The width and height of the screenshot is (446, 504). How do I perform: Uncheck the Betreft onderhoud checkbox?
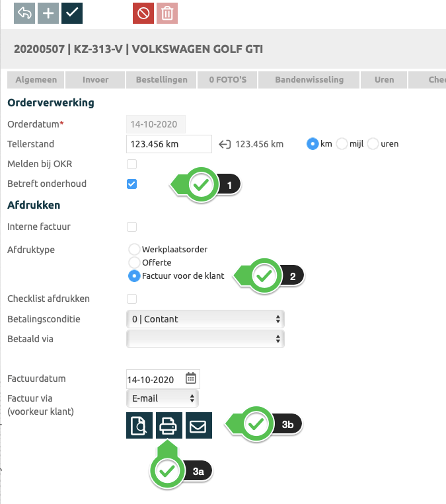point(131,184)
